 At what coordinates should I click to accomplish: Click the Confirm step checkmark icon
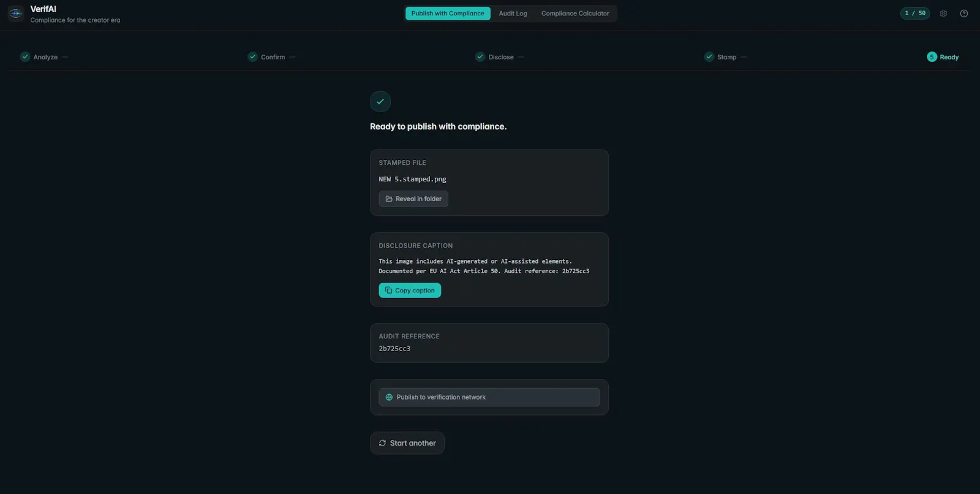click(x=252, y=57)
